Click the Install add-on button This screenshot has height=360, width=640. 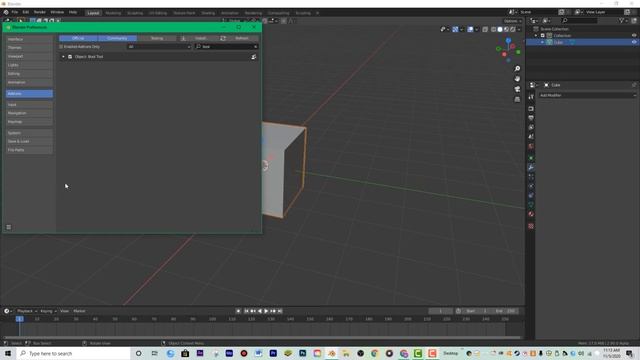point(197,38)
